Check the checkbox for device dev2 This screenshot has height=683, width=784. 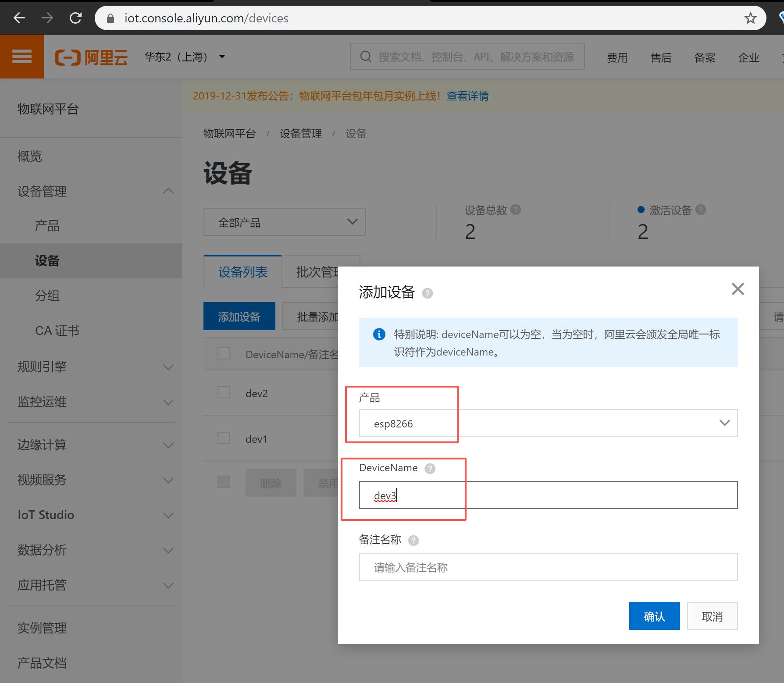point(223,392)
